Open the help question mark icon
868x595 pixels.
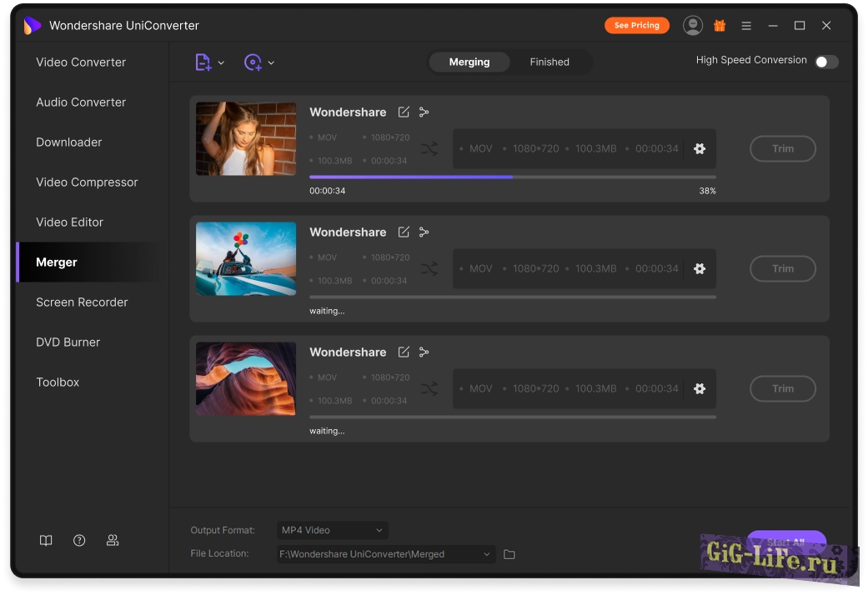79,541
